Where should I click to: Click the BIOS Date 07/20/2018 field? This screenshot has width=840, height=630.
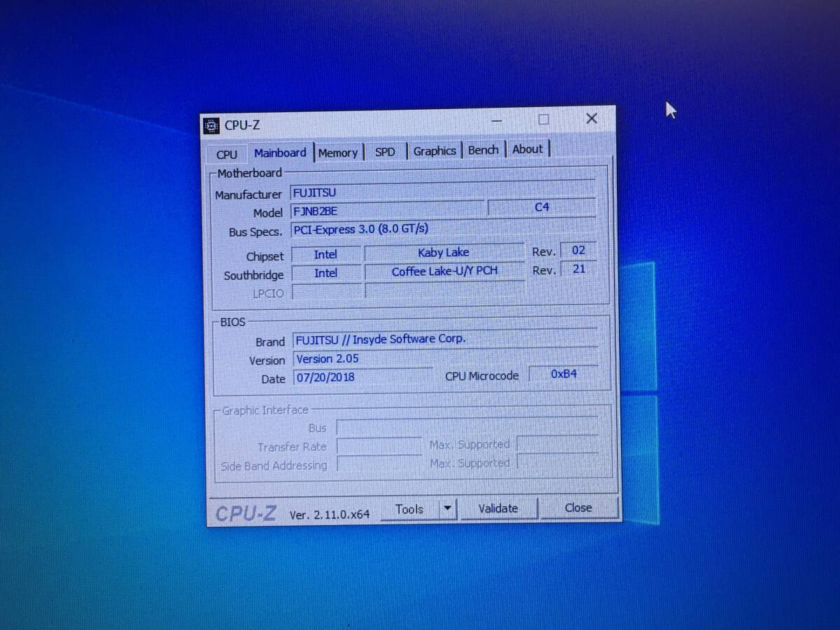(x=363, y=377)
